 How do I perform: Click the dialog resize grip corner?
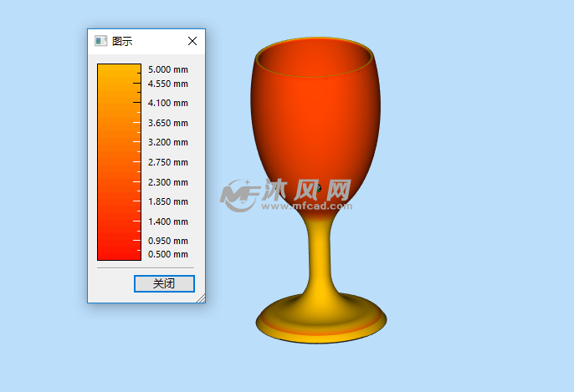[x=201, y=298]
